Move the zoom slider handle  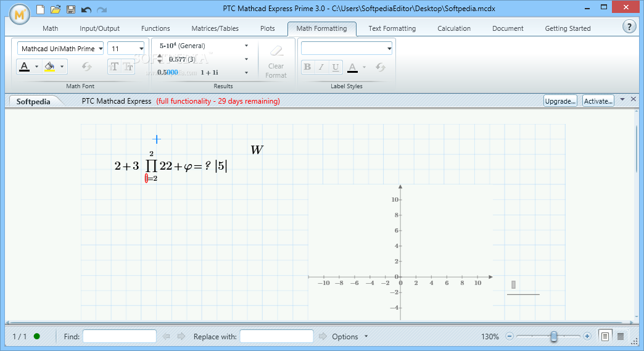click(x=554, y=336)
